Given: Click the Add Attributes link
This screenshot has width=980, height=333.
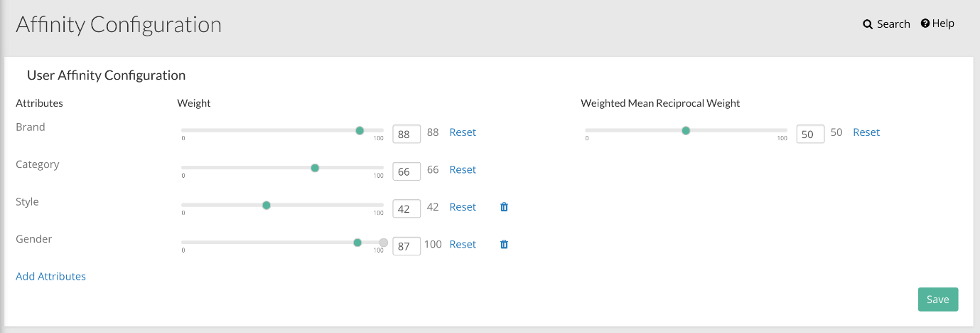Looking at the screenshot, I should pos(50,276).
